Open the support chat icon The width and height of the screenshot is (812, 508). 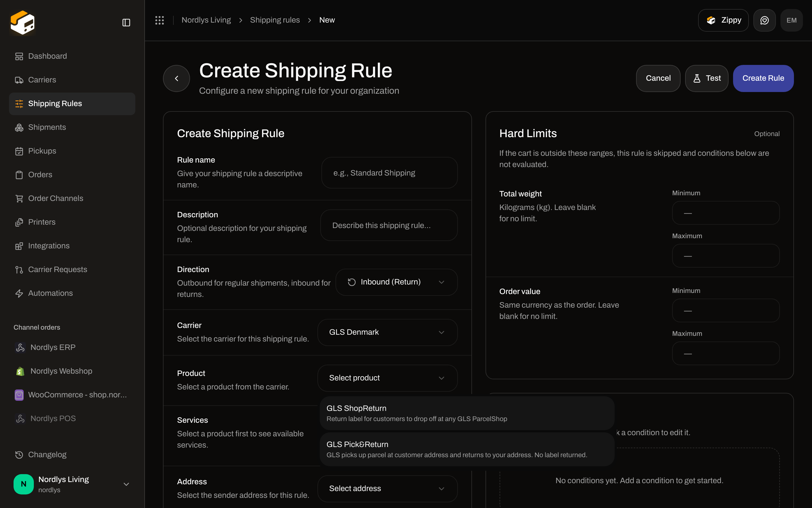(764, 20)
